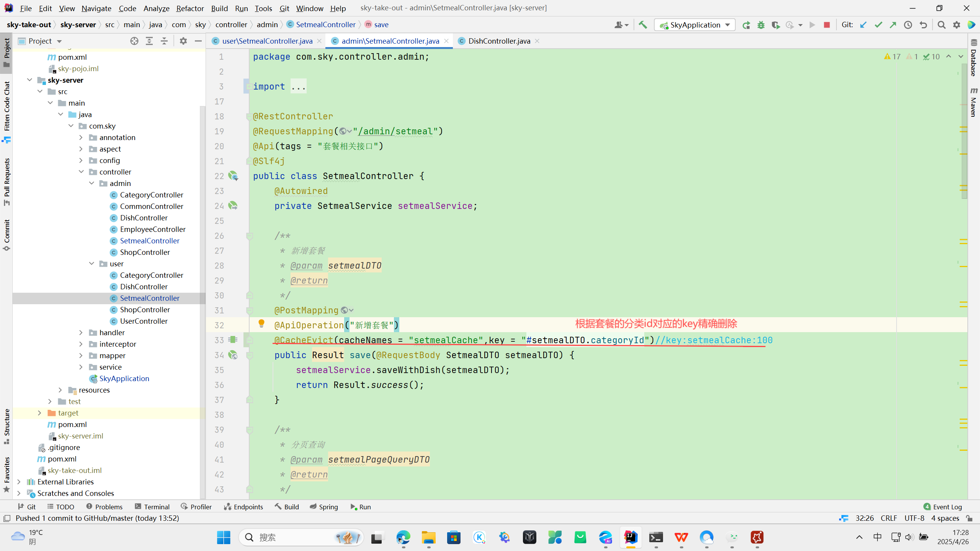Toggle the Database tool window
Viewport: 980px width, 551px height.
pos(974,57)
